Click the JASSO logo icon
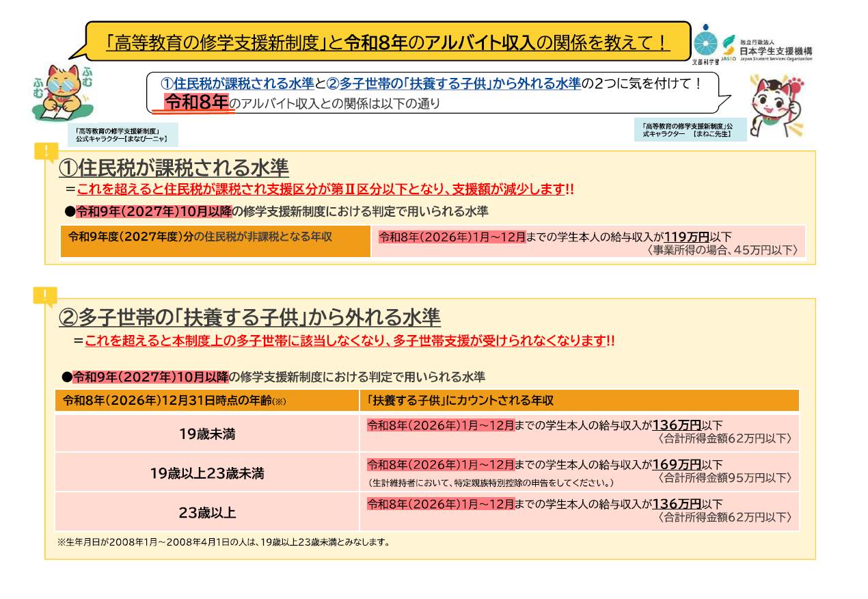 tap(729, 49)
